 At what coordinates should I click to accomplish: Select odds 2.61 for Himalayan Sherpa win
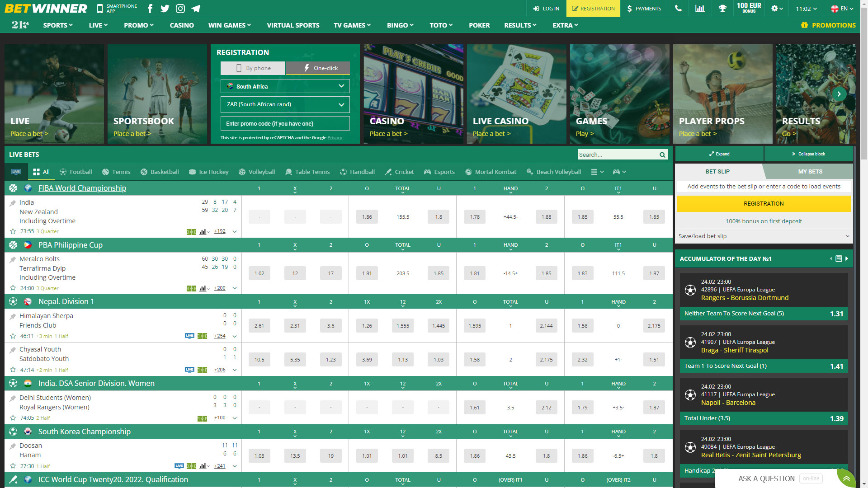point(259,326)
